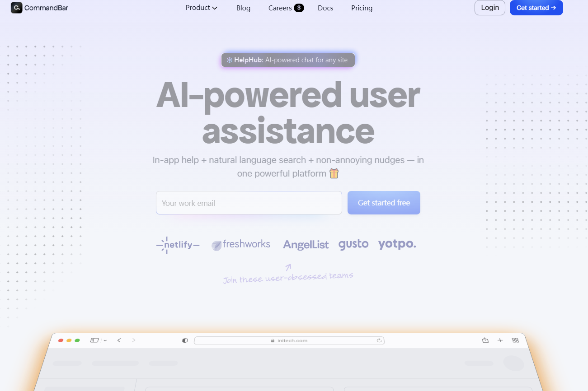Viewport: 588px width, 391px height.
Task: Click the Get started free button
Action: coord(384,203)
